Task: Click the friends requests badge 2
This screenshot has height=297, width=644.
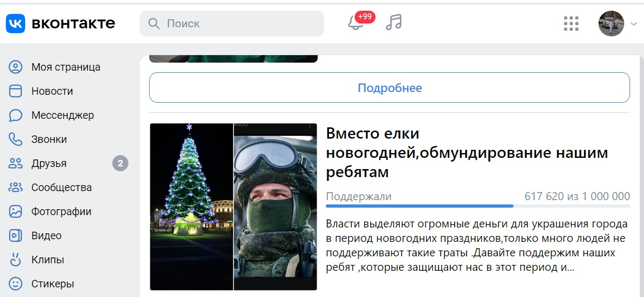Action: 120,164
